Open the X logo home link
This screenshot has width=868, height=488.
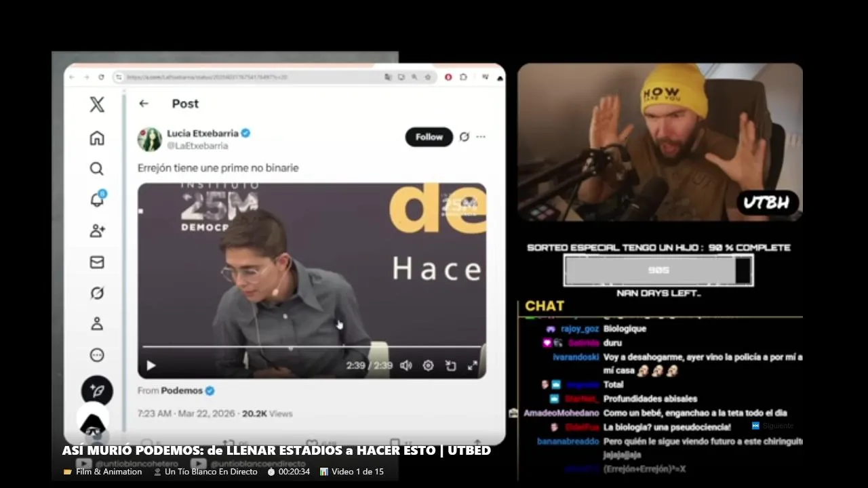[97, 104]
